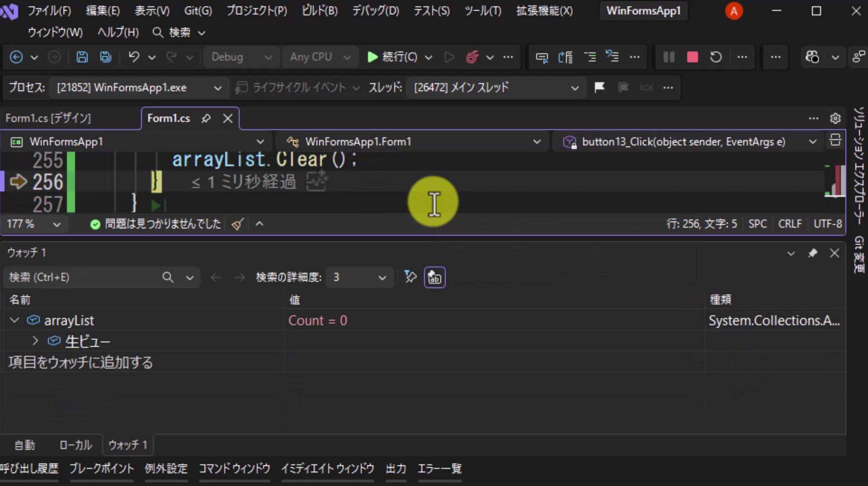Viewport: 868px width, 486px height.
Task: Open the Any CPU platform dropdown
Action: coord(320,57)
